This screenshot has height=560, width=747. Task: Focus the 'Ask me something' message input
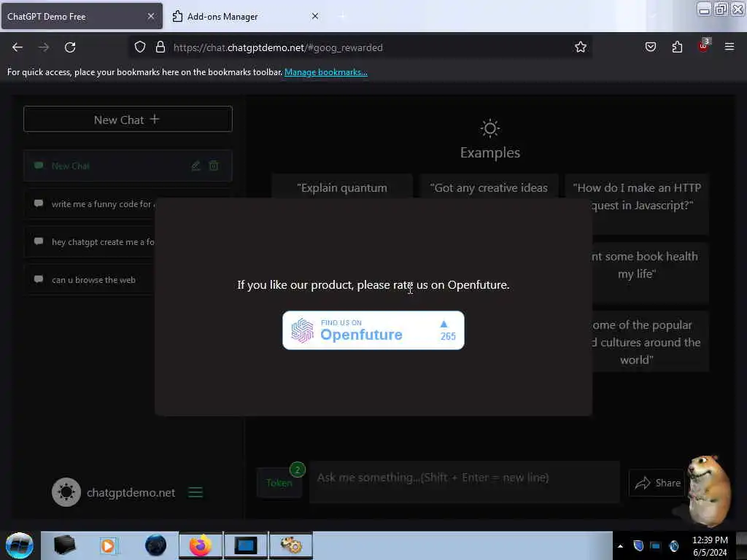coord(465,482)
